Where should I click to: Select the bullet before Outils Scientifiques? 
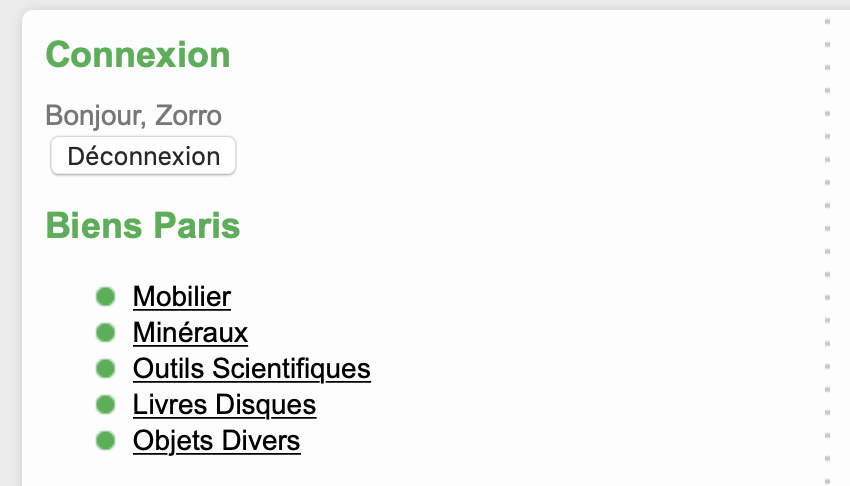105,369
